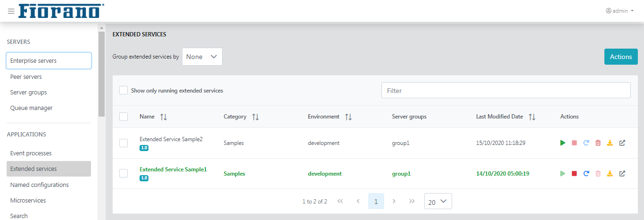The image size is (644, 220).
Task: Click group1 cell in Sample2 row
Action: tap(401, 143)
